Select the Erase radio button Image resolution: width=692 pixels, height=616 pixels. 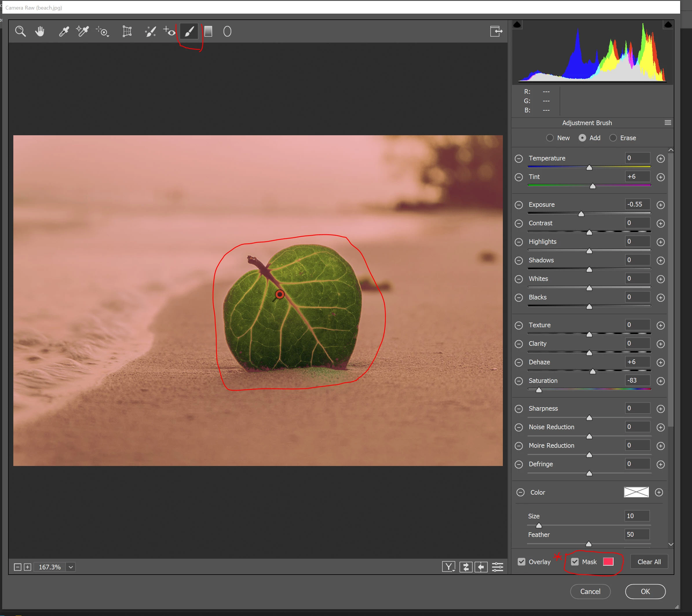613,138
